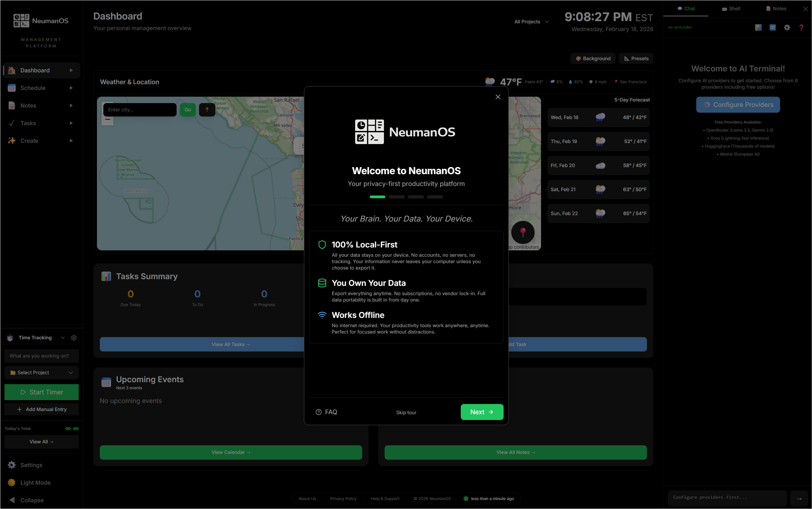The width and height of the screenshot is (812, 509).
Task: Expand the Dashboard submenu arrow
Action: [x=71, y=70]
